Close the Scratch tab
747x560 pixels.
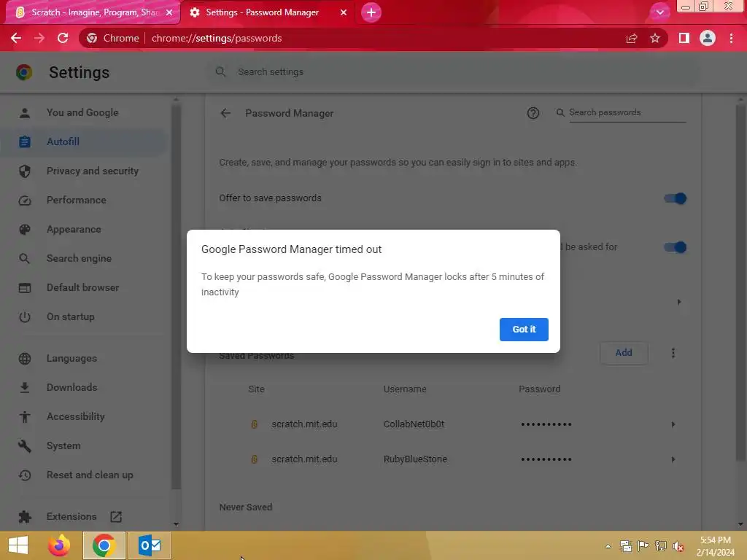pos(169,12)
